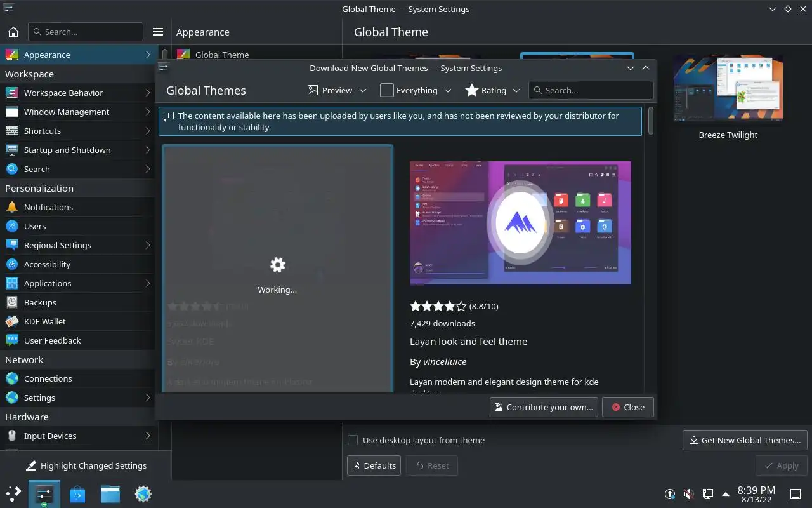Open Connections network settings

77,378
